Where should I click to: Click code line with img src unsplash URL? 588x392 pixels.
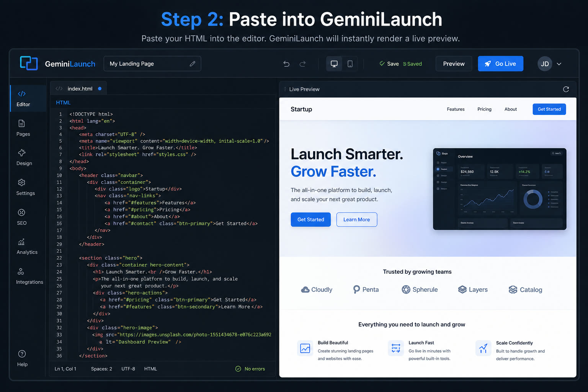pos(181,335)
